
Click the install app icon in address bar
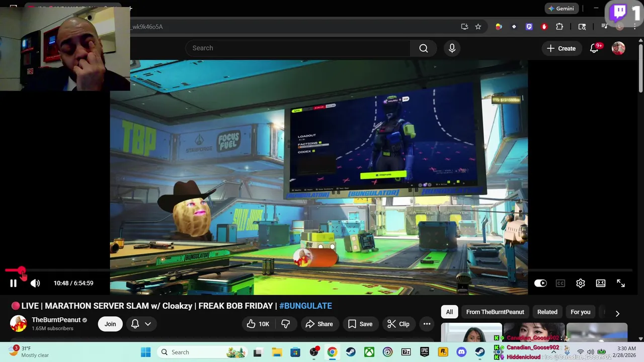coord(464,27)
